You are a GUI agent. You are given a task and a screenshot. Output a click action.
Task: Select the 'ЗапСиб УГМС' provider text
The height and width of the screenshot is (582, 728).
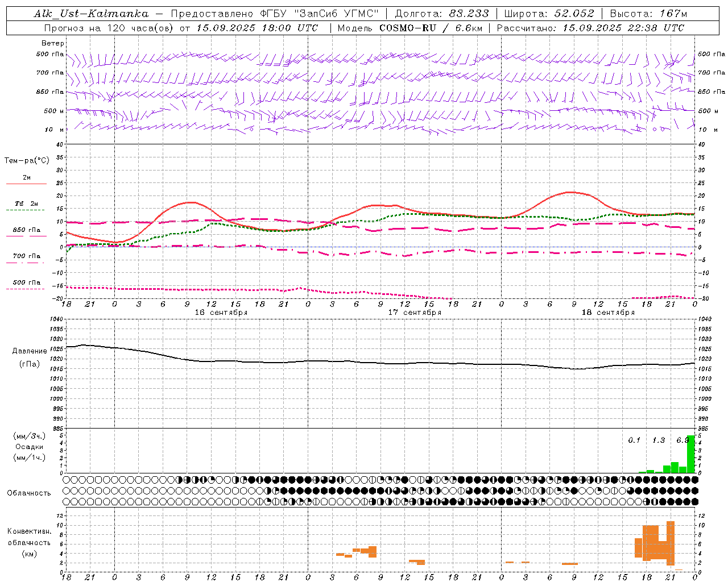pos(337,14)
